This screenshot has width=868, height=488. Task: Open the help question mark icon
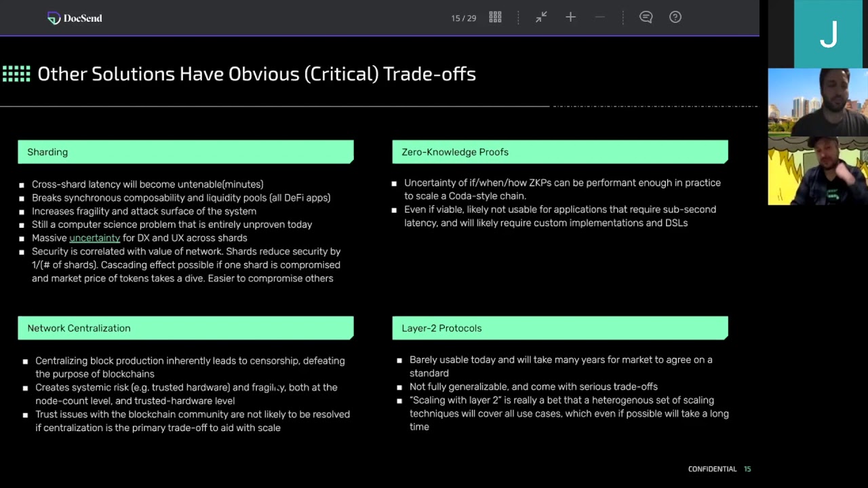[675, 18]
